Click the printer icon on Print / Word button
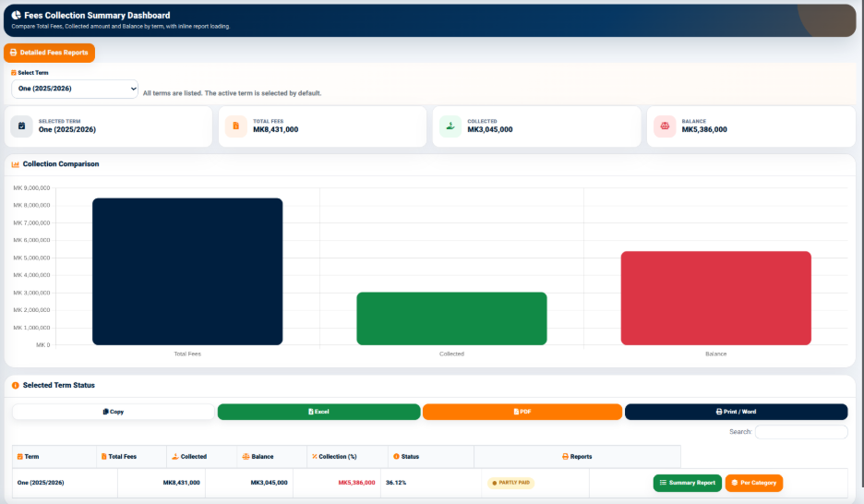 pos(719,412)
